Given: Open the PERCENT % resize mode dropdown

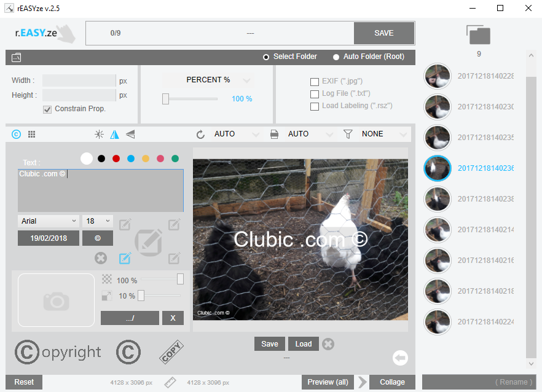Looking at the screenshot, I should point(208,80).
